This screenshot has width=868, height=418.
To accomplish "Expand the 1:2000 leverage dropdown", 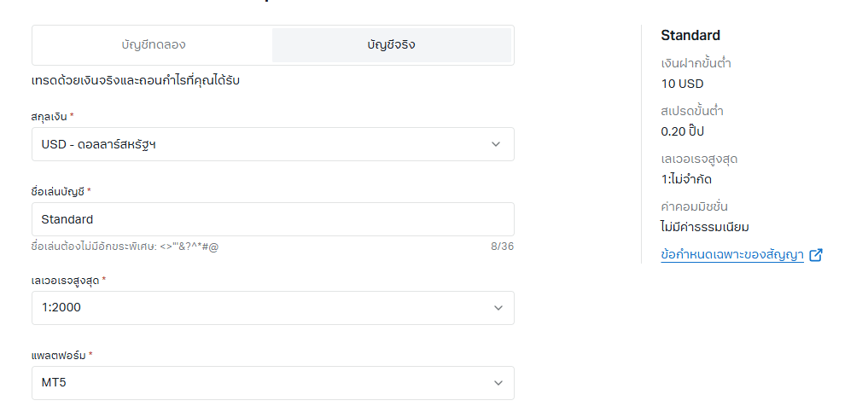I will point(272,308).
